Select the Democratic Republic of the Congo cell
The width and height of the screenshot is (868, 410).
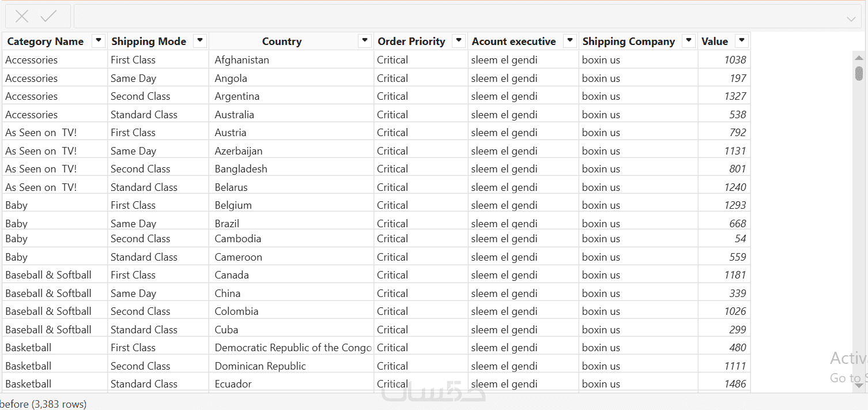click(293, 348)
